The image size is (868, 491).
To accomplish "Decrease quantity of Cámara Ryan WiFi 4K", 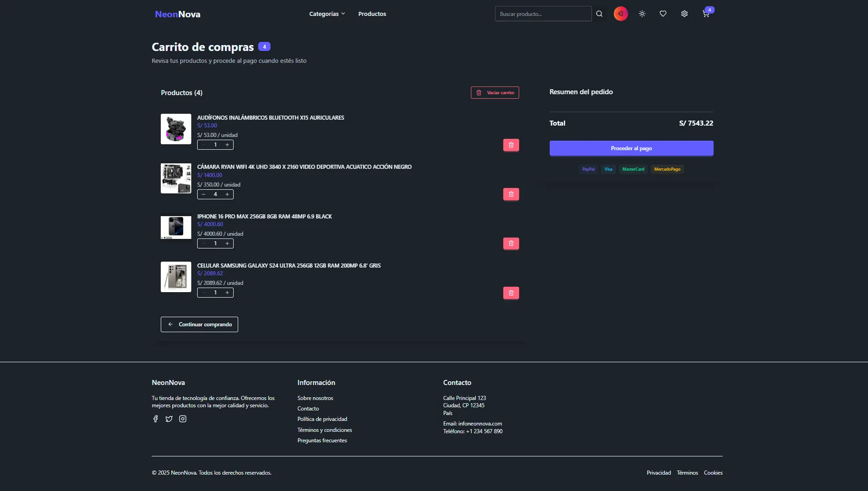I will coord(204,194).
